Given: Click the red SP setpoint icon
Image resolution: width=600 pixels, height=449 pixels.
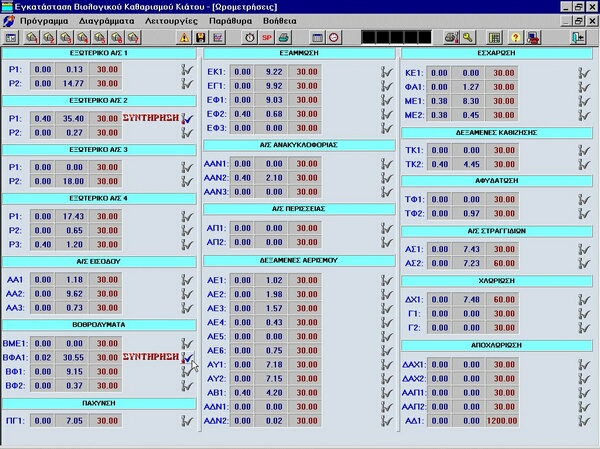Looking at the screenshot, I should point(266,37).
